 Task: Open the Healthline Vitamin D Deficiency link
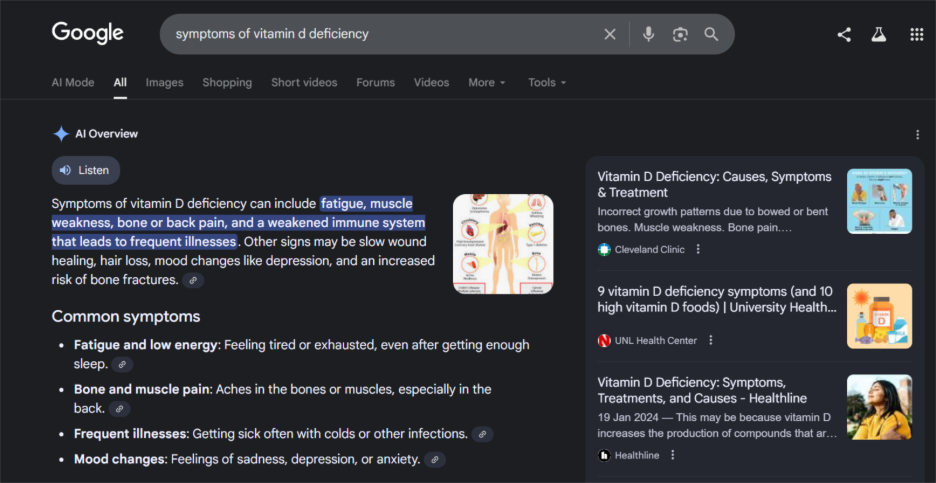705,390
